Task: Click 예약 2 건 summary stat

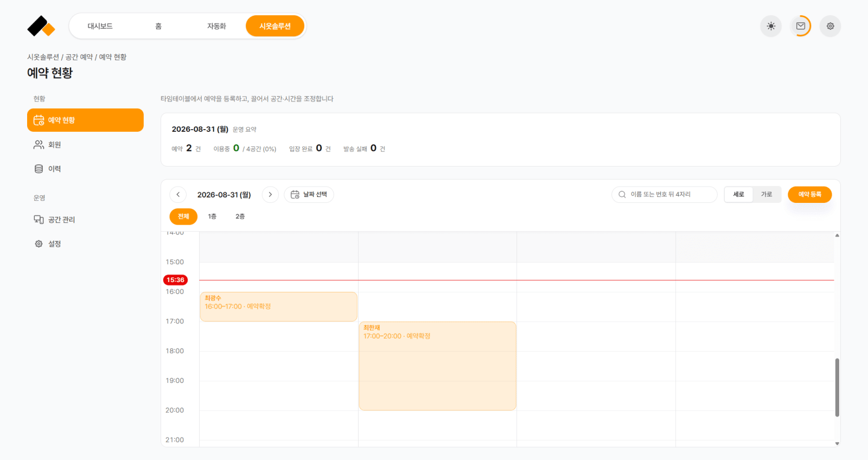Action: pos(186,148)
